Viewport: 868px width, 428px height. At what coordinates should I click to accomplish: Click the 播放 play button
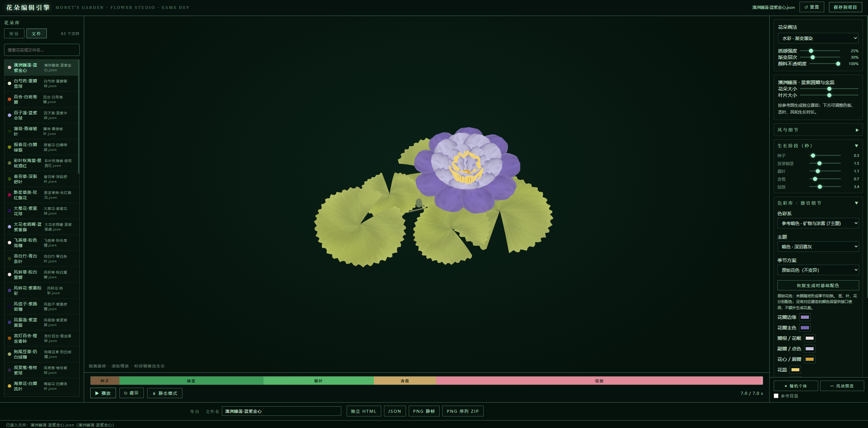103,393
